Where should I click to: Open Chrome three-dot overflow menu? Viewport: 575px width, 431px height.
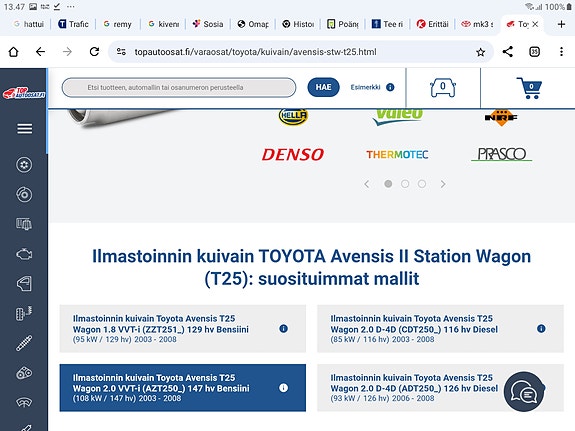561,52
